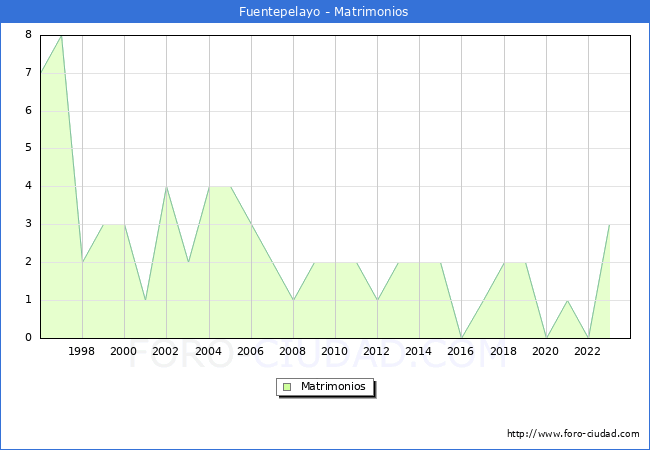The height and width of the screenshot is (450, 650).
Task: Click the y-axis value 4
Action: (28, 186)
